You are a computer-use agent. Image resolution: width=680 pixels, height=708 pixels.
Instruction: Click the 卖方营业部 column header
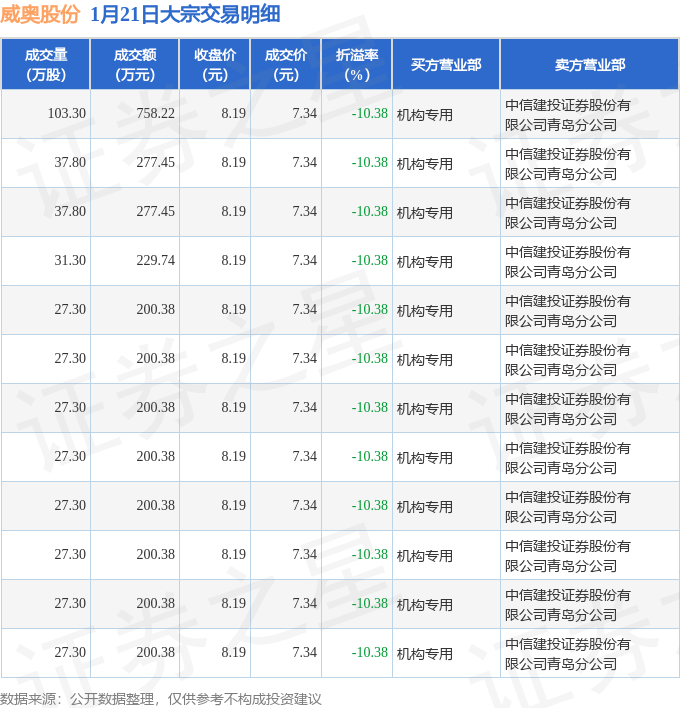[x=590, y=65]
